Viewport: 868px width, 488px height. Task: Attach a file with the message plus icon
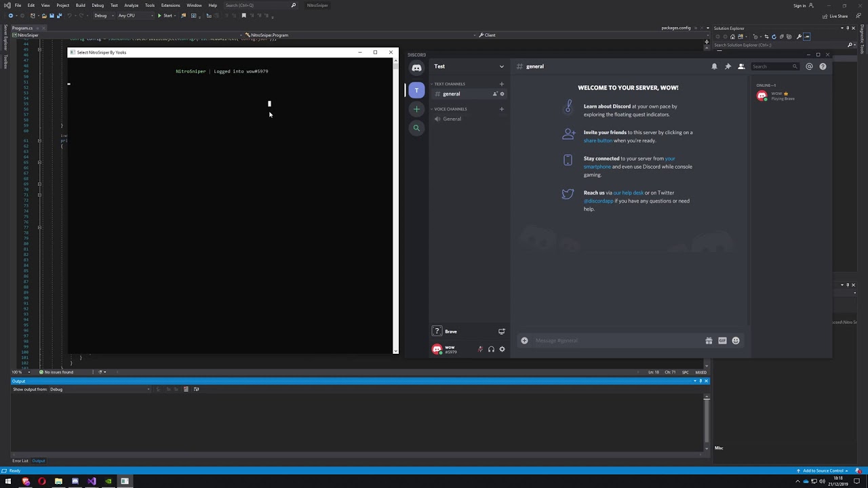pyautogui.click(x=524, y=341)
